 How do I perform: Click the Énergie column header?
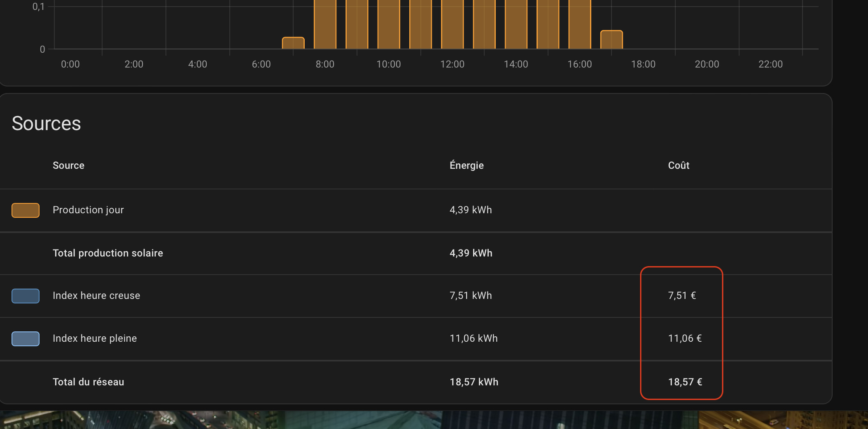point(467,166)
